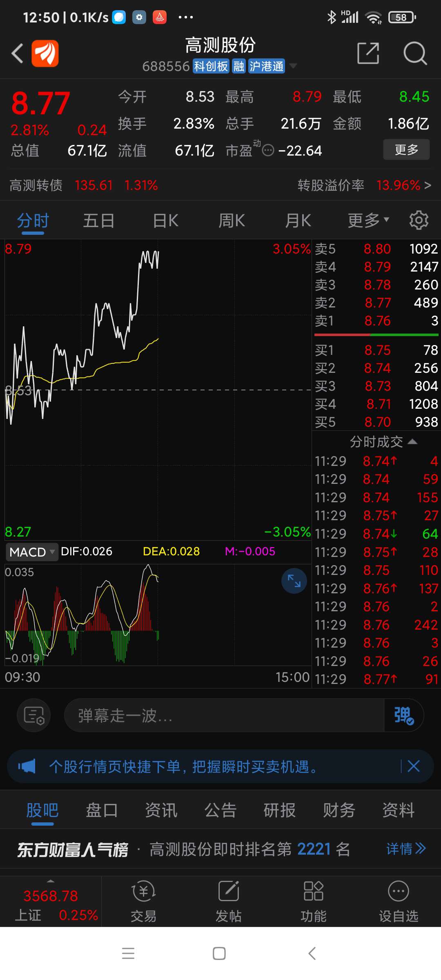Expand the 上证 index bar arrow
The image size is (441, 980).
(51, 881)
